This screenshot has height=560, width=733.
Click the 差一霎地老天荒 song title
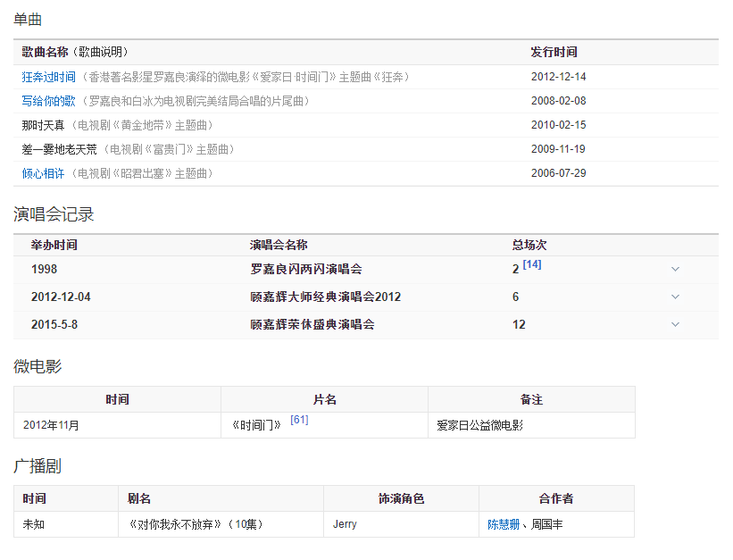coord(60,149)
